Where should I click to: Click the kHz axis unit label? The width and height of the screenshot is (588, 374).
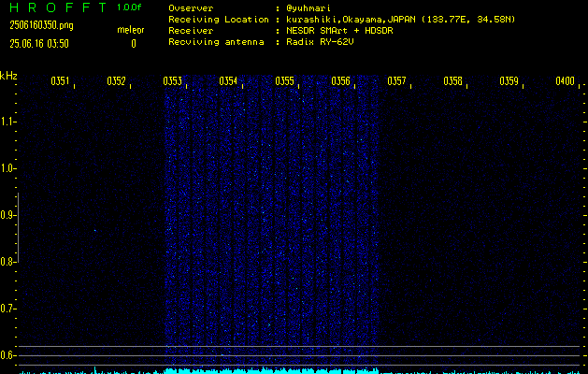click(8, 76)
